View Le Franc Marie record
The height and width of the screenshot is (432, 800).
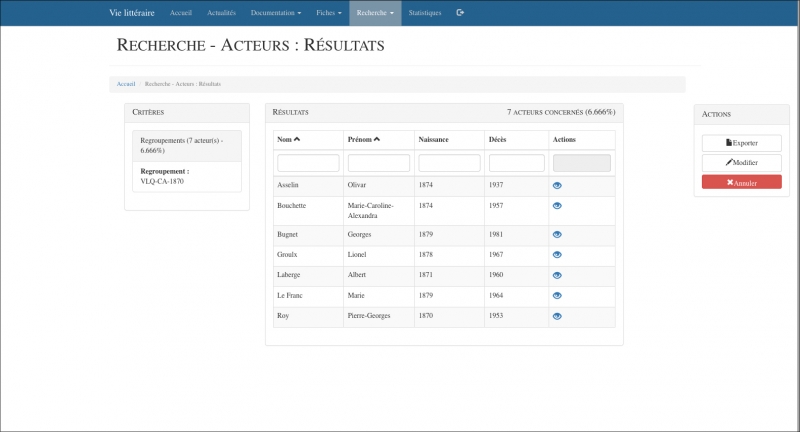point(557,295)
